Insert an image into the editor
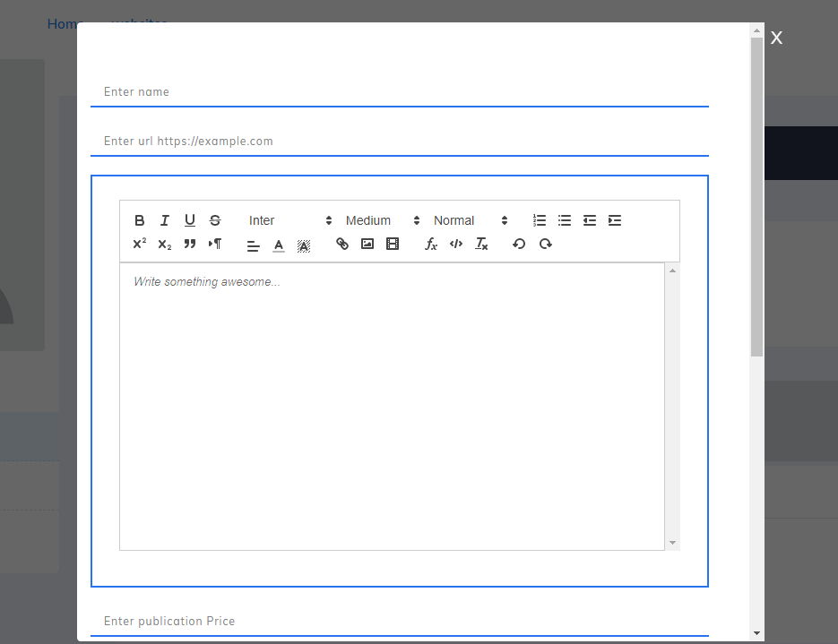The image size is (838, 644). (x=367, y=244)
